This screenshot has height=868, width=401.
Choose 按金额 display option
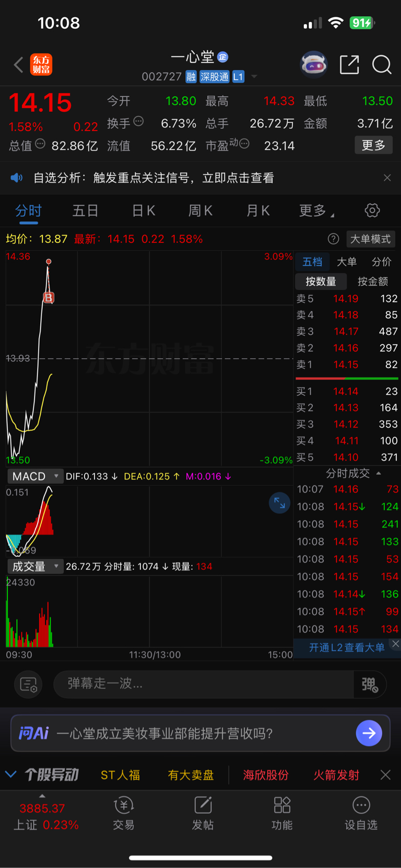(373, 281)
